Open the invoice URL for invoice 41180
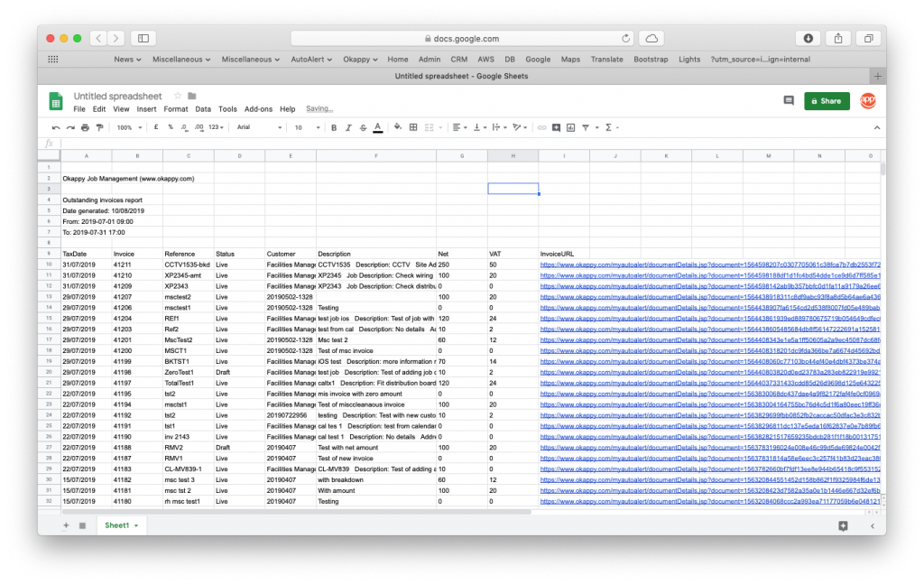This screenshot has height=585, width=924. coord(710,501)
